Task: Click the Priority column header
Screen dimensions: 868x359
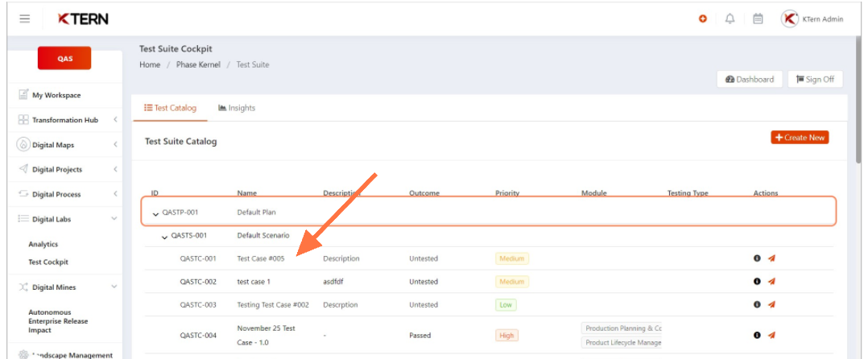Action: (x=507, y=193)
